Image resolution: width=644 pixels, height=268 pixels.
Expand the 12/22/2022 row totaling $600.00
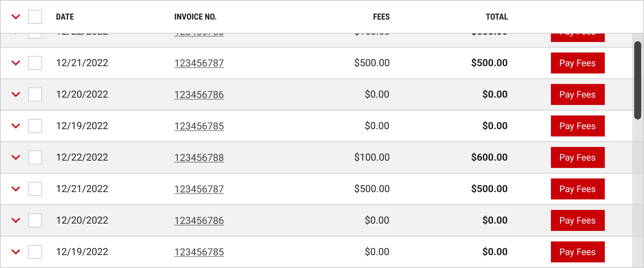point(16,157)
